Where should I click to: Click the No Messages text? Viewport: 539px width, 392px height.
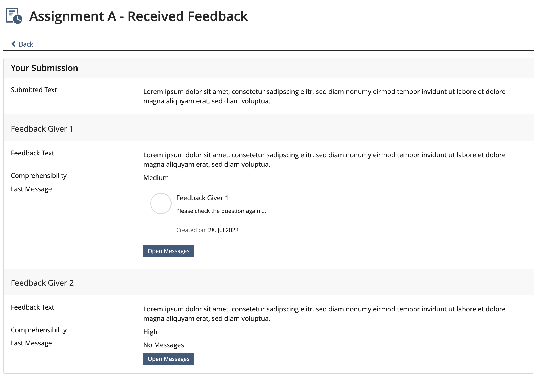(163, 345)
